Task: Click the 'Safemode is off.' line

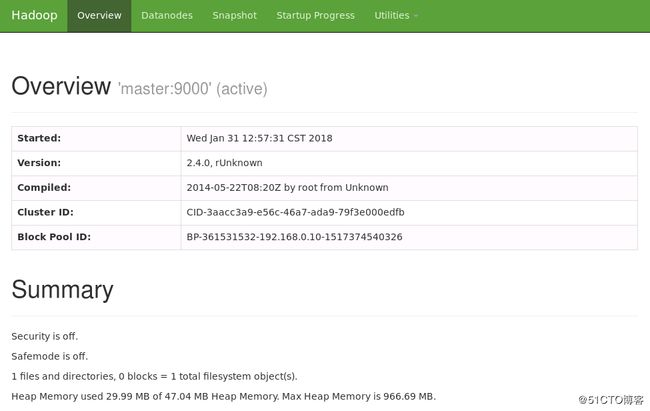Action: tap(49, 356)
